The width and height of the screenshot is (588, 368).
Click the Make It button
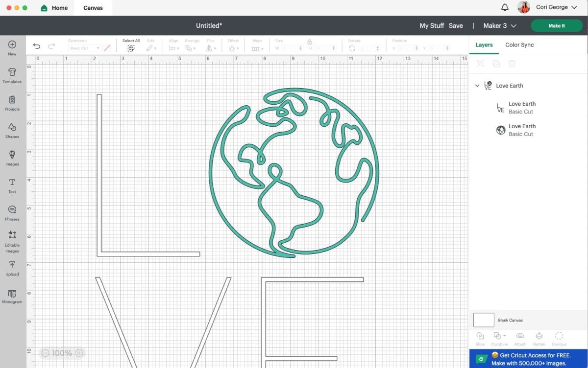click(556, 26)
